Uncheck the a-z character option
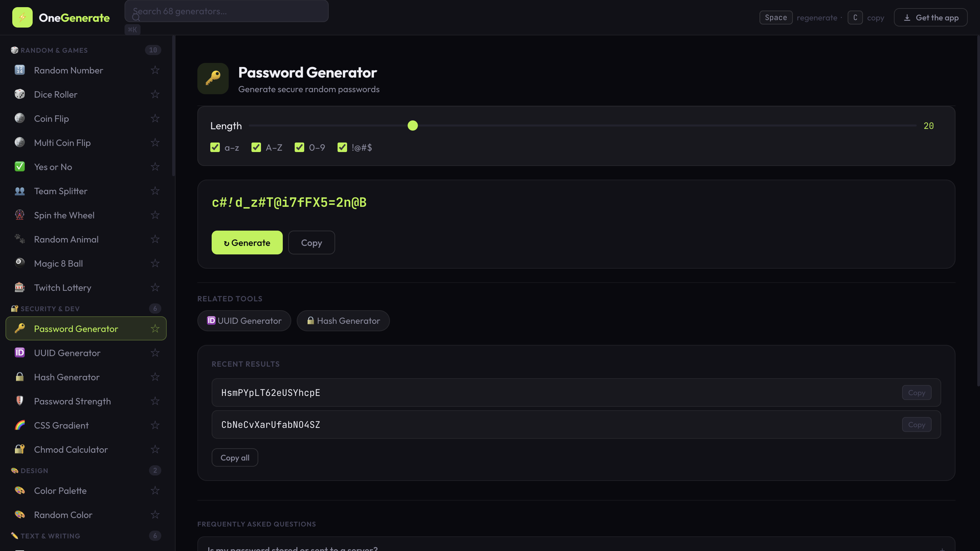 [215, 148]
